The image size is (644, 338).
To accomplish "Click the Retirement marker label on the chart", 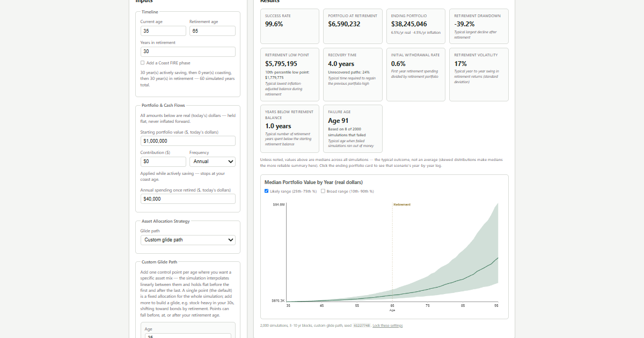I will pyautogui.click(x=402, y=205).
